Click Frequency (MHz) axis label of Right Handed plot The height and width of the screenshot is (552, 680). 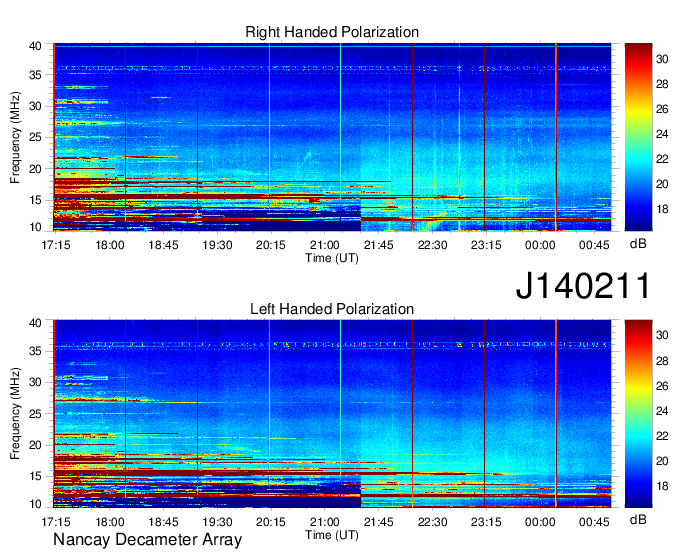pos(15,137)
